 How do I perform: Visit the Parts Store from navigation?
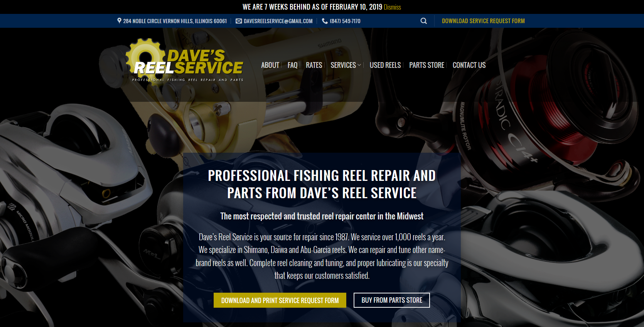pos(427,65)
